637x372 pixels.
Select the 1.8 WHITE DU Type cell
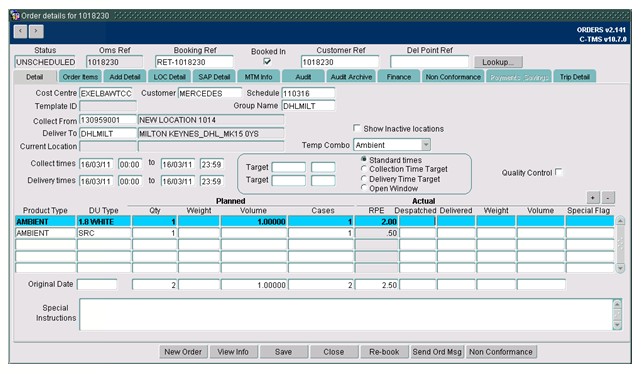(104, 222)
